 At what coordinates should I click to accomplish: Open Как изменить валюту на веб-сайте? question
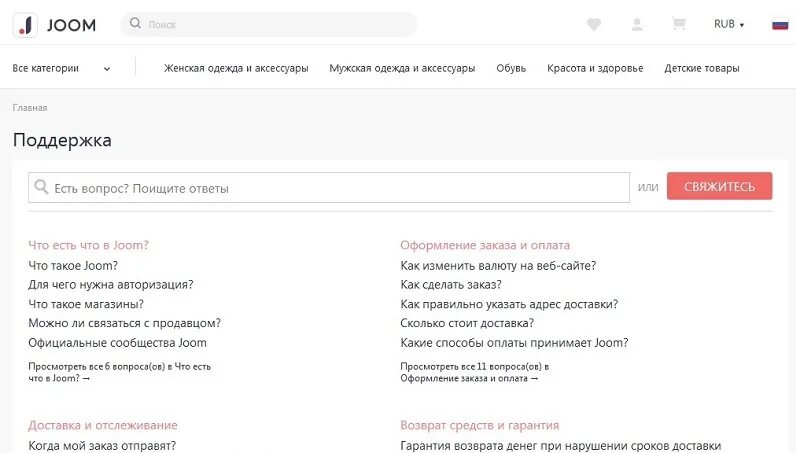point(498,266)
